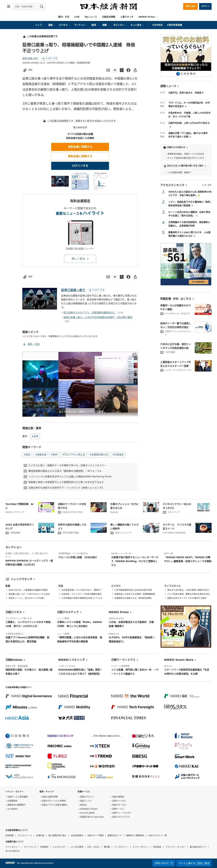Image resolution: width=217 pixels, height=868 pixels.
Task: Share on Facebook using the upper share bar
Action: (128, 70)
